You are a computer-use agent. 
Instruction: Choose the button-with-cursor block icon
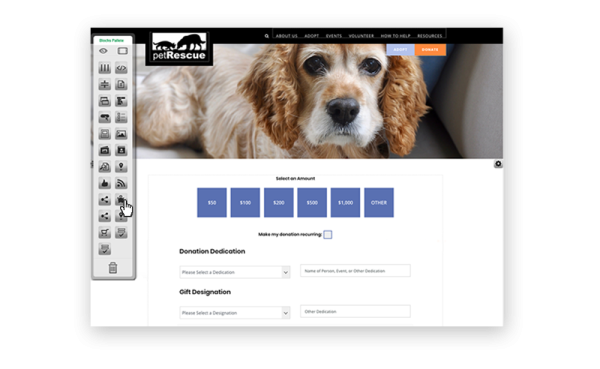[x=104, y=118]
